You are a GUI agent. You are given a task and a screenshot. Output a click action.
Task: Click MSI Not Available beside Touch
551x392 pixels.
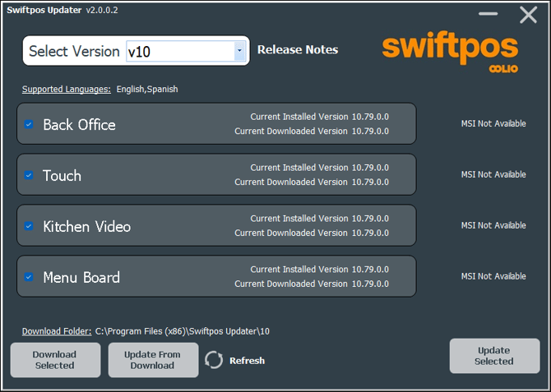click(493, 174)
